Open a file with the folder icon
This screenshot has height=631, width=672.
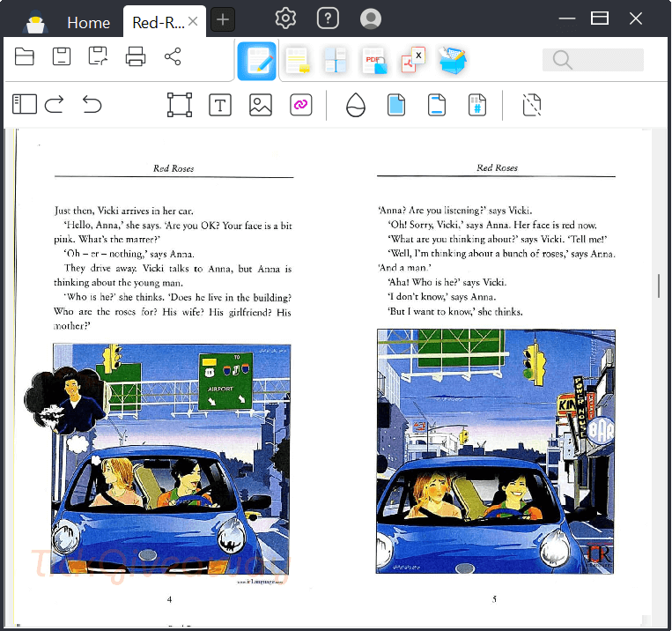(x=25, y=56)
